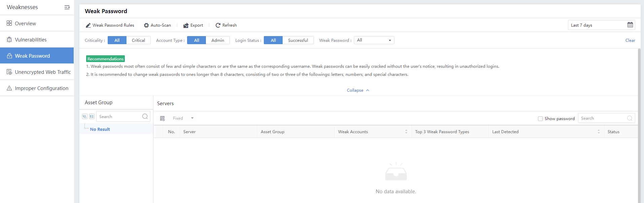Open Weak Password Rules editor
Screen dimensions: 644x203
110,25
